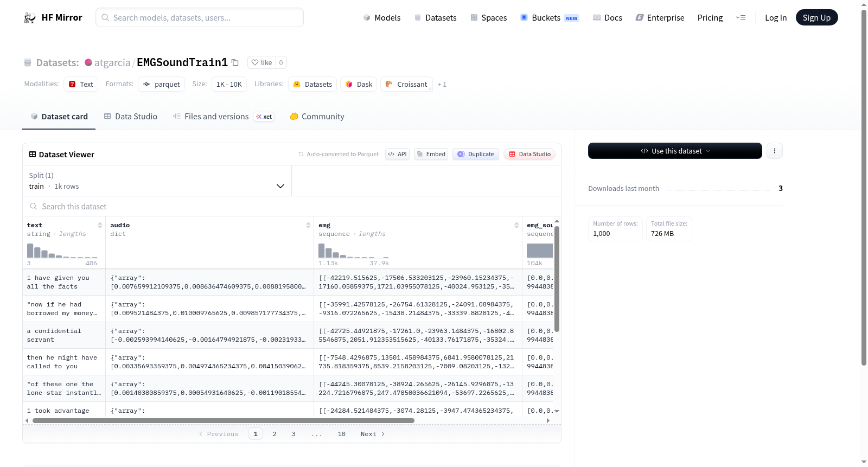View the Pricing page
Image resolution: width=868 pixels, height=467 pixels.
point(710,18)
